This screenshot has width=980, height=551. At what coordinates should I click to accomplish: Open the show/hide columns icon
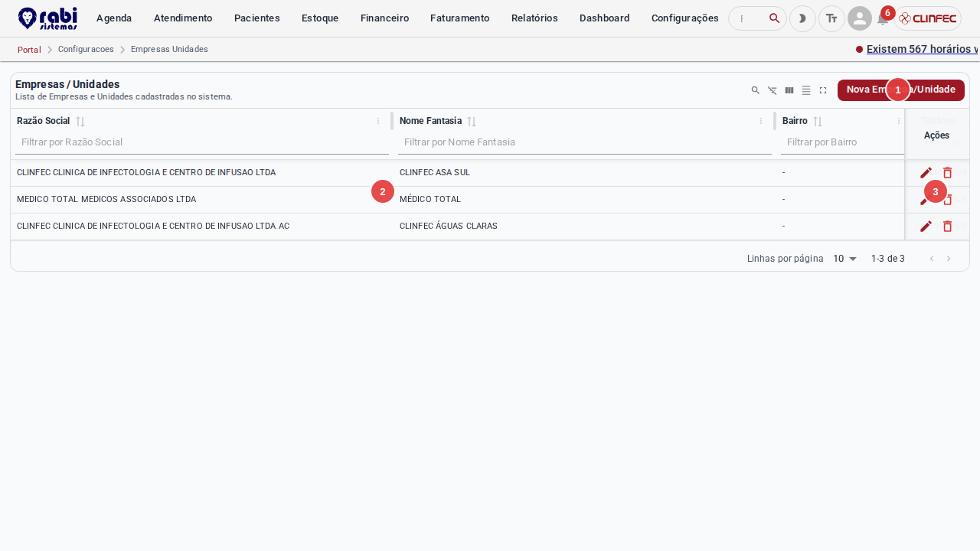[x=789, y=90]
